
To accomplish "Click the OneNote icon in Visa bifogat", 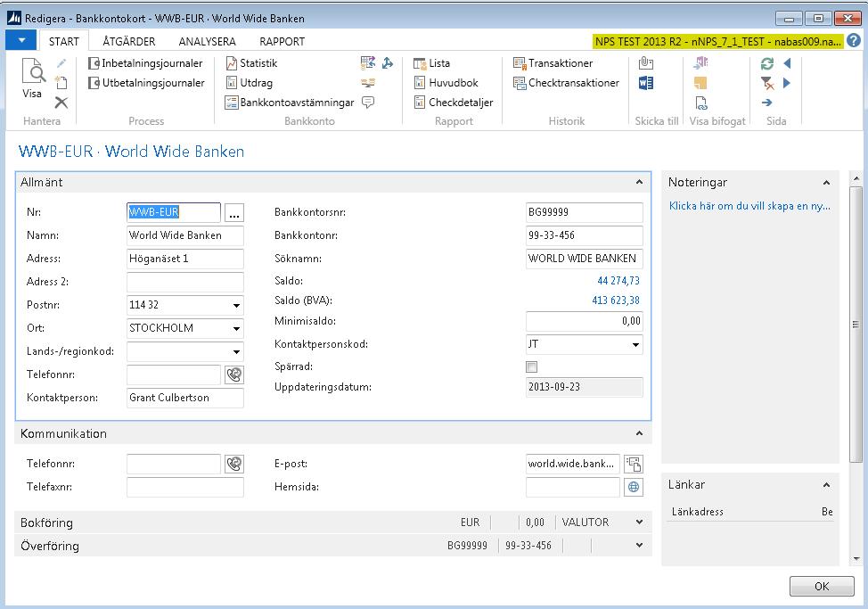I will [700, 63].
